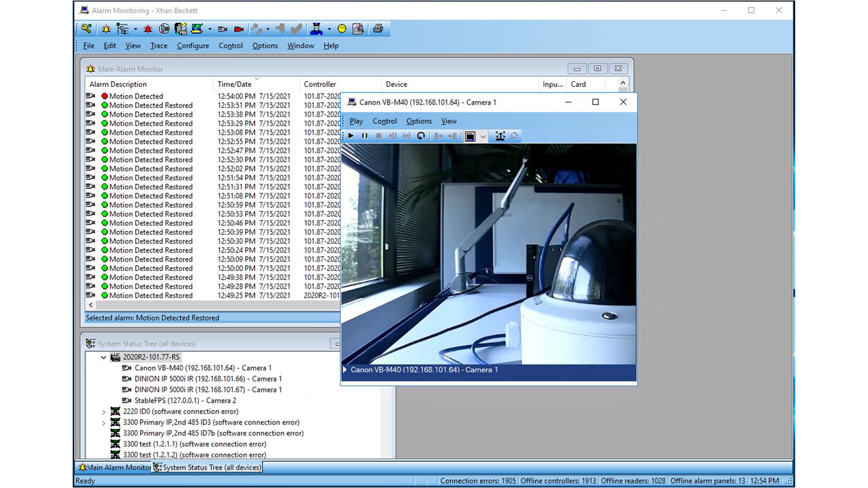868x488 pixels.
Task: Click the PTZ joystick control icon
Action: [500, 136]
